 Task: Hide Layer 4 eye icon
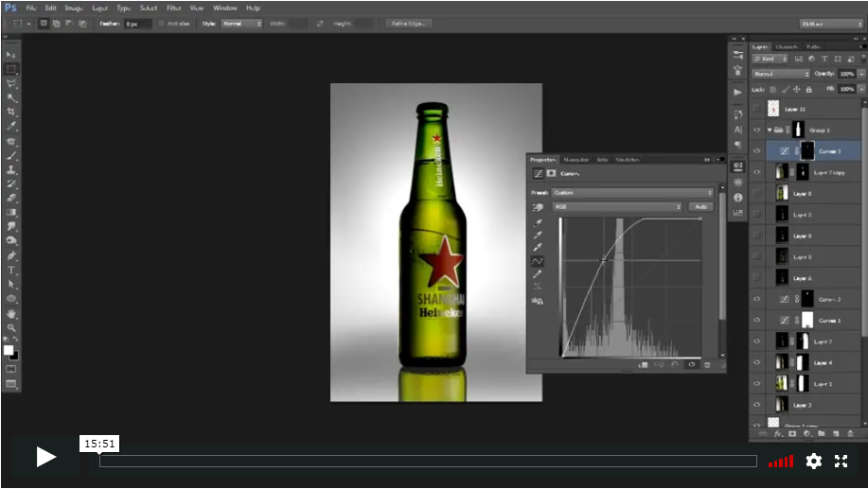[x=756, y=362]
